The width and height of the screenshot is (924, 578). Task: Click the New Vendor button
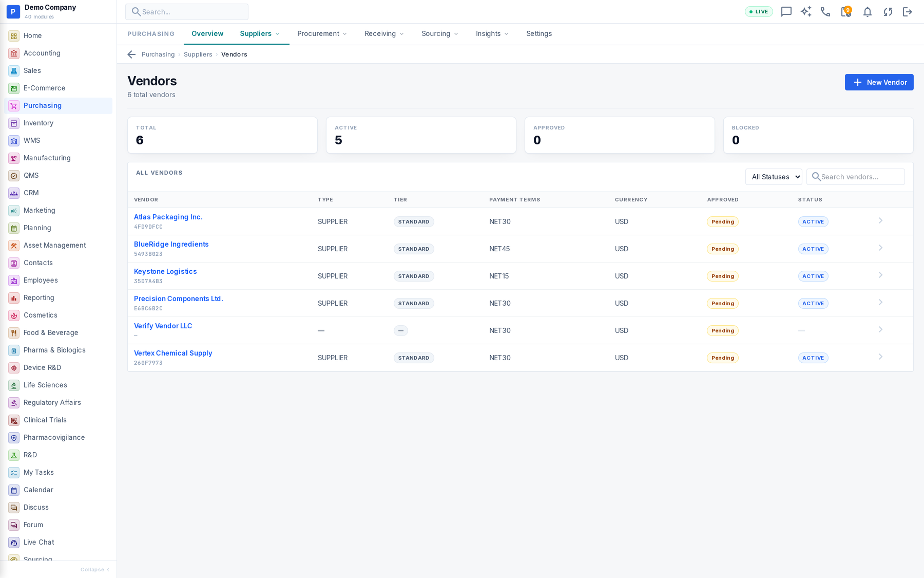click(x=879, y=82)
